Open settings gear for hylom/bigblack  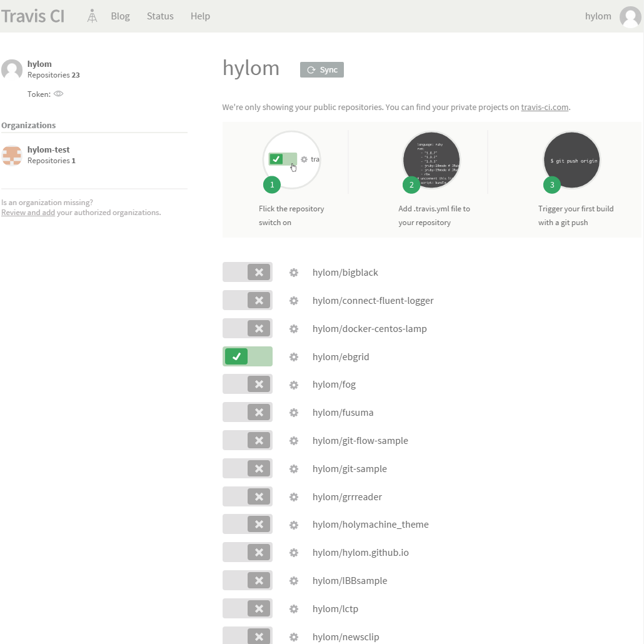[x=294, y=273]
